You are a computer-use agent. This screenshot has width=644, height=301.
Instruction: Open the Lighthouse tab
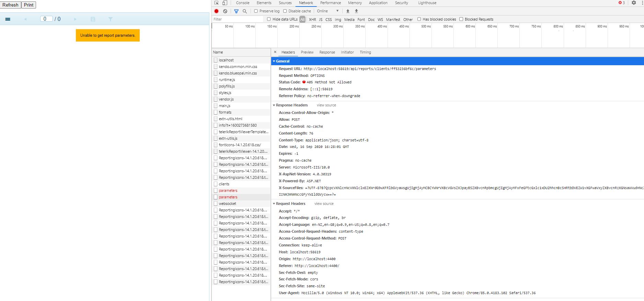(x=427, y=3)
